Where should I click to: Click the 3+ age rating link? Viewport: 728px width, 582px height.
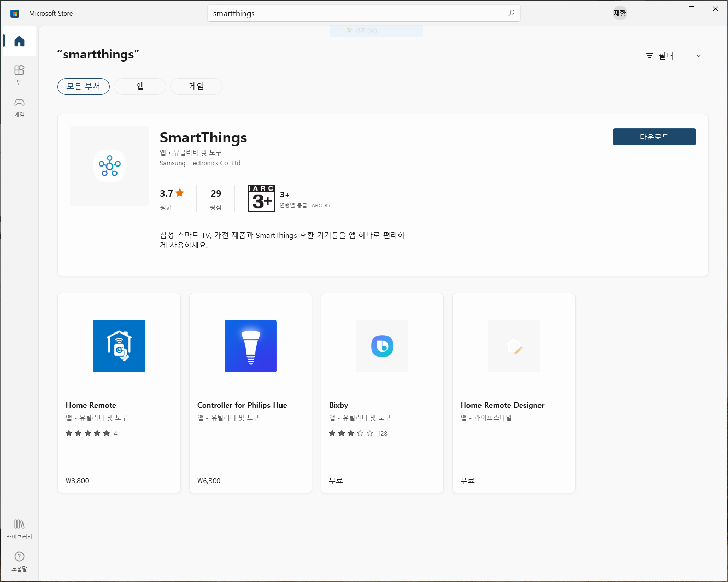pyautogui.click(x=285, y=195)
